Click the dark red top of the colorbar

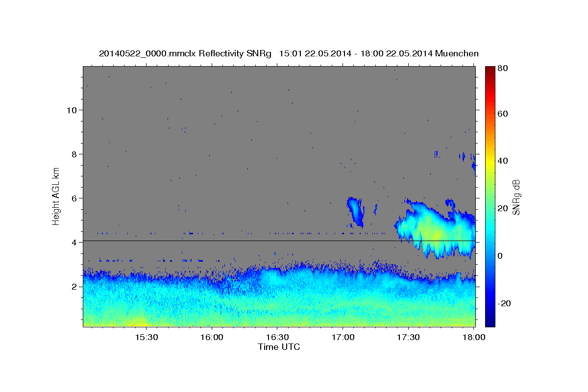pyautogui.click(x=490, y=69)
